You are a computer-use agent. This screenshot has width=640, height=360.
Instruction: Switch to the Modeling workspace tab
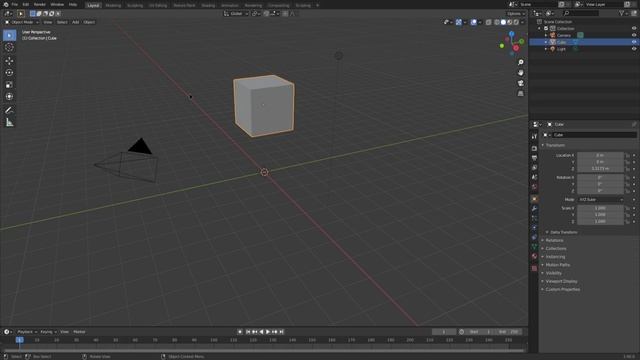113,5
